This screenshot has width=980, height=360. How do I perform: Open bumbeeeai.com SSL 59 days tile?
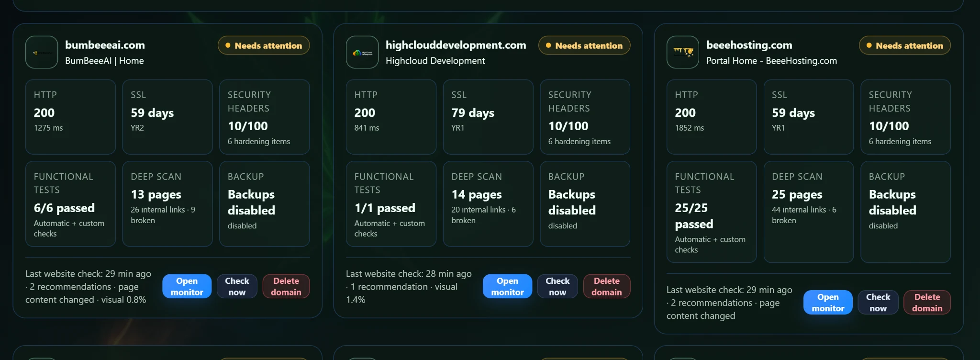[x=167, y=117]
